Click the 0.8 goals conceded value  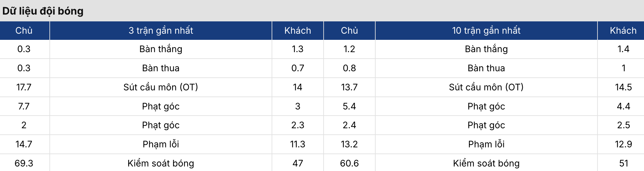click(x=349, y=68)
